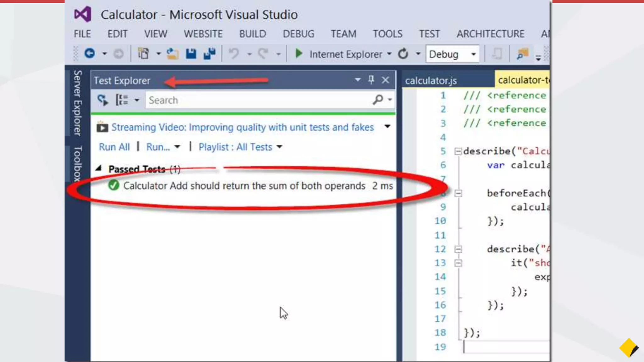Click the Visual Studio logo icon
The image size is (644, 362).
[82, 14]
